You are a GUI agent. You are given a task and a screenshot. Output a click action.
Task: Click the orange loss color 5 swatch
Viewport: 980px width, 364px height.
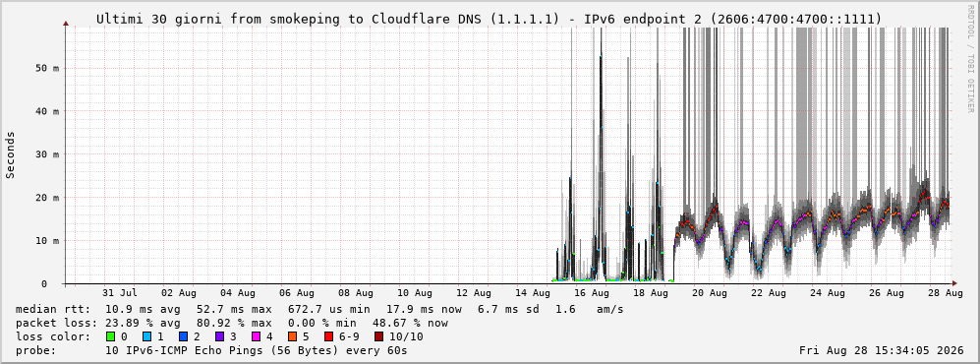click(292, 336)
